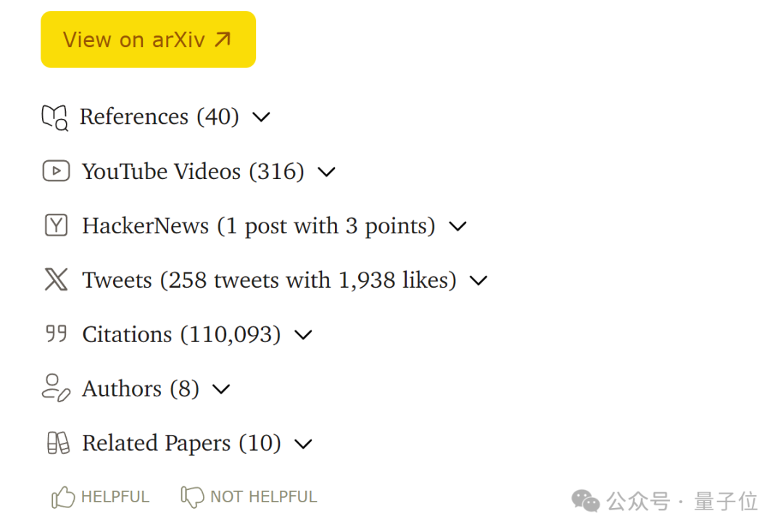The width and height of the screenshot is (783, 532).
Task: Click the Related Papers books icon
Action: tap(58, 443)
